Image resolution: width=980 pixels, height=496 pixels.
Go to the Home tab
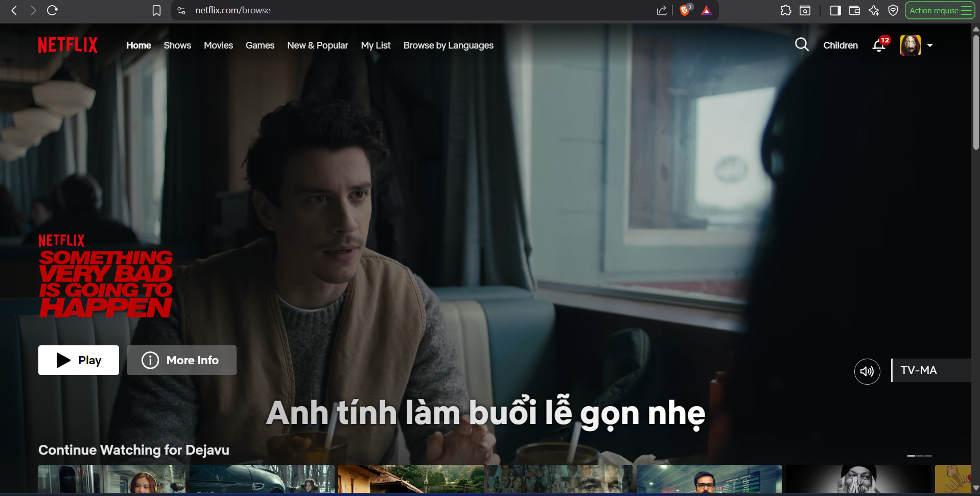tap(138, 45)
